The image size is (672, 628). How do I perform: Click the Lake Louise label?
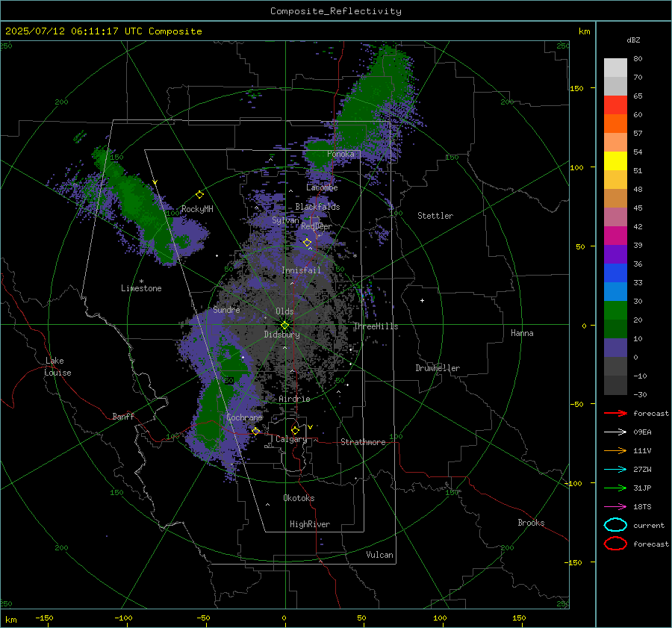[57, 367]
